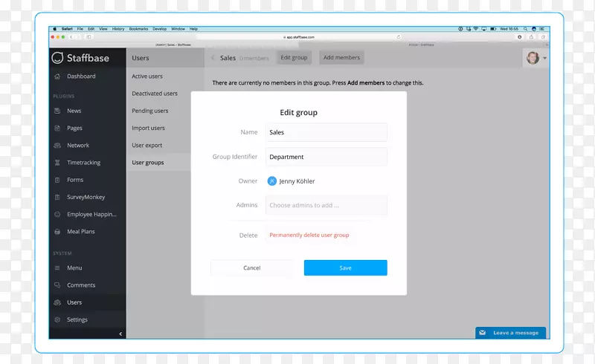
Task: Click the Edit group button
Action: [x=294, y=58]
